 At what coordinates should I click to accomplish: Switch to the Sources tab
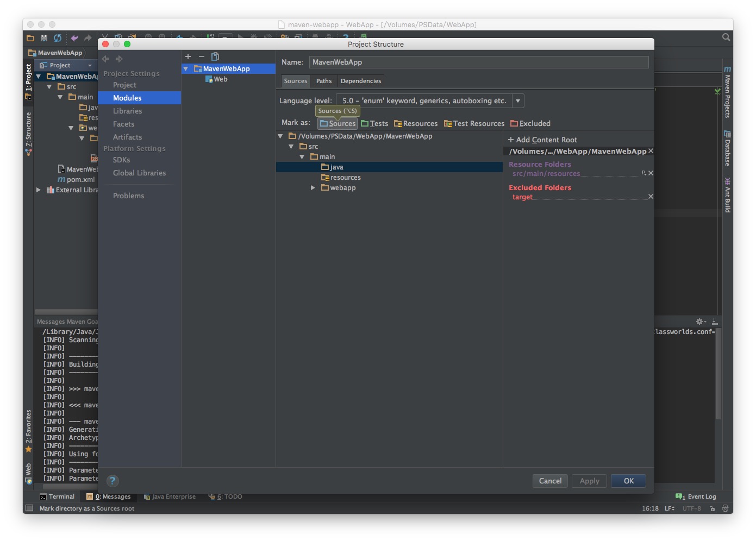click(296, 81)
